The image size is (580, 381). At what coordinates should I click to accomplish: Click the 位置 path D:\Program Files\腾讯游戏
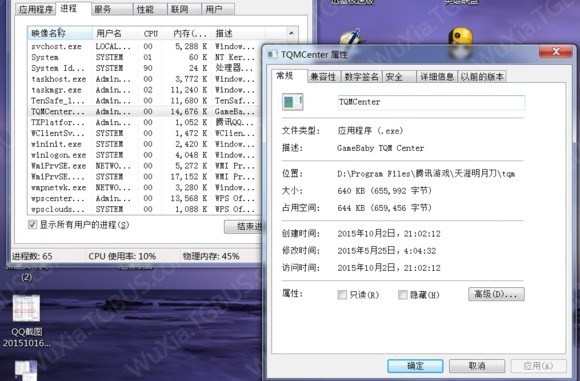point(426,173)
